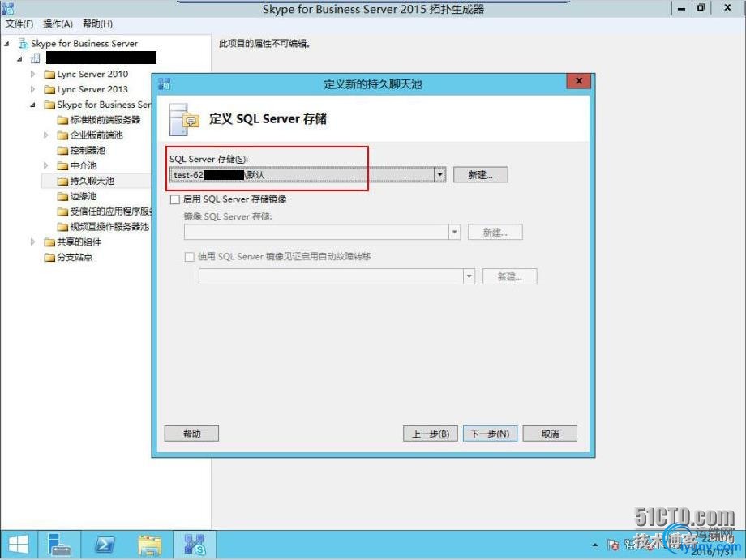746x560 pixels.
Task: Click the 控制器池 folder icon
Action: click(62, 150)
